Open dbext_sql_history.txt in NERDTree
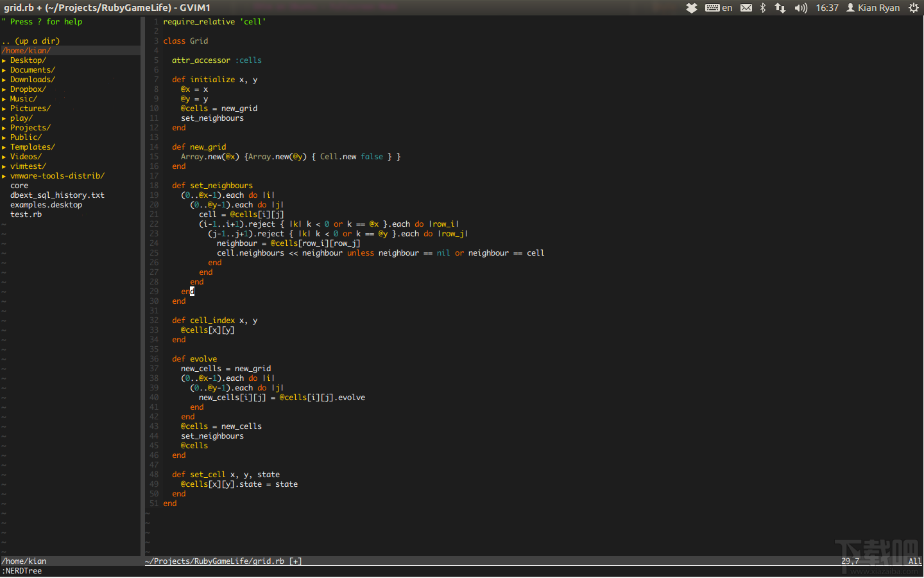This screenshot has width=924, height=578. tap(57, 195)
